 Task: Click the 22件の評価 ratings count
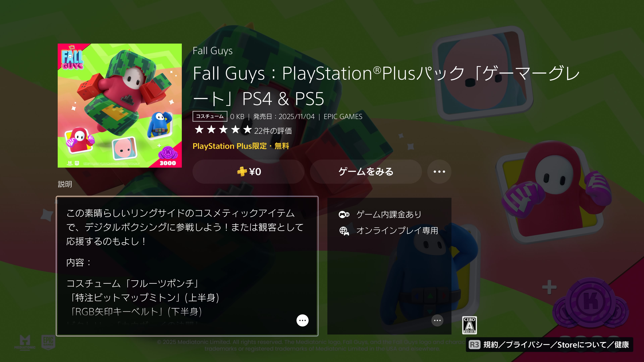point(273,131)
